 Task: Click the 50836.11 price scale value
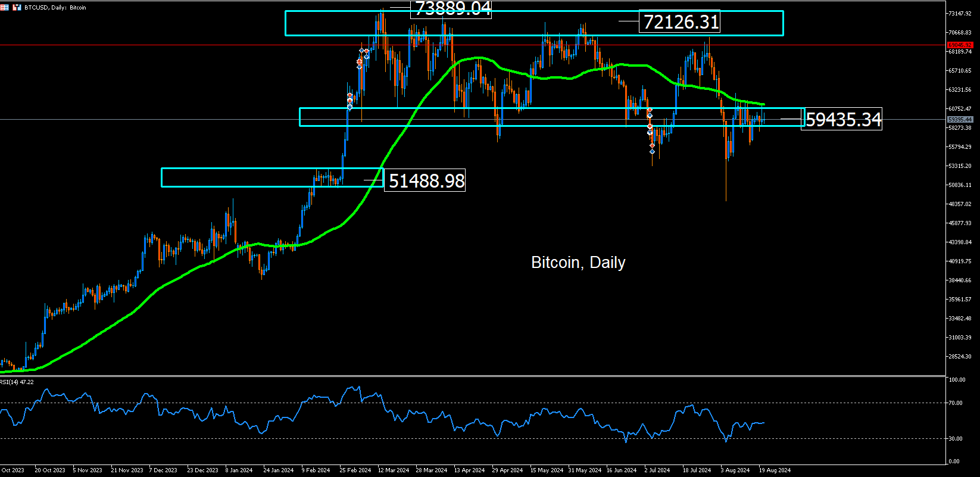(961, 185)
